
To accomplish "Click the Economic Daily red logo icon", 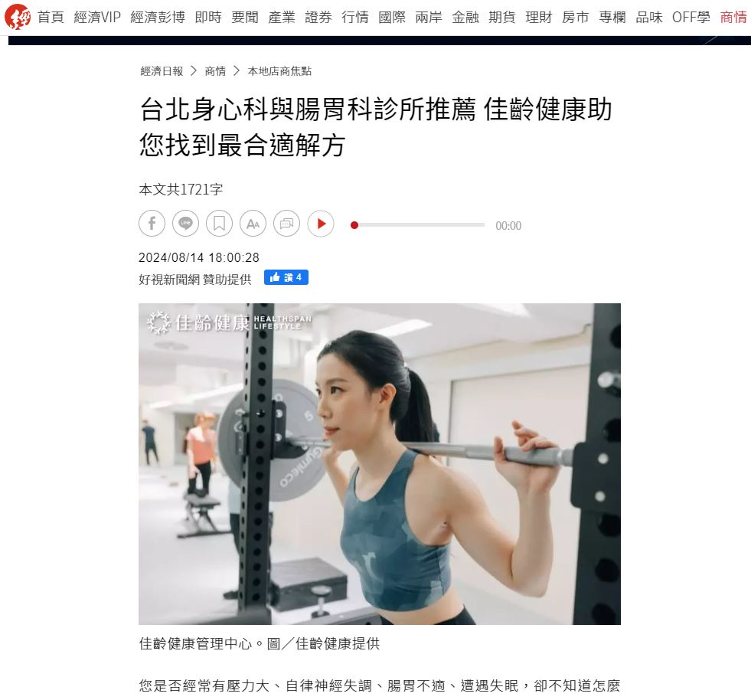I will pos(18,16).
